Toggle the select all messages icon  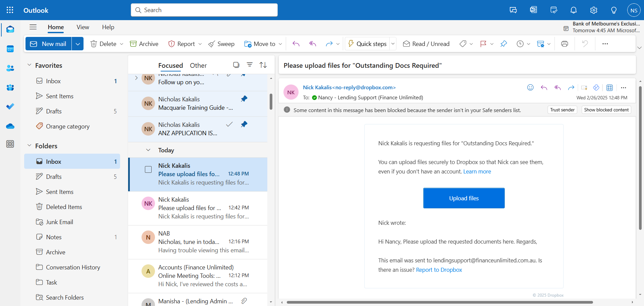(x=236, y=65)
